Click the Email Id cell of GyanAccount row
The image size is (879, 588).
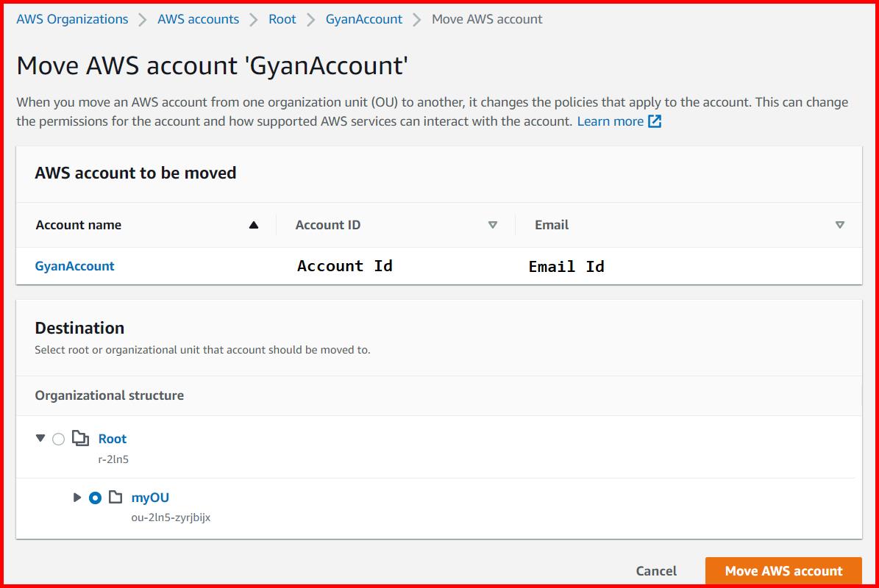coord(566,266)
